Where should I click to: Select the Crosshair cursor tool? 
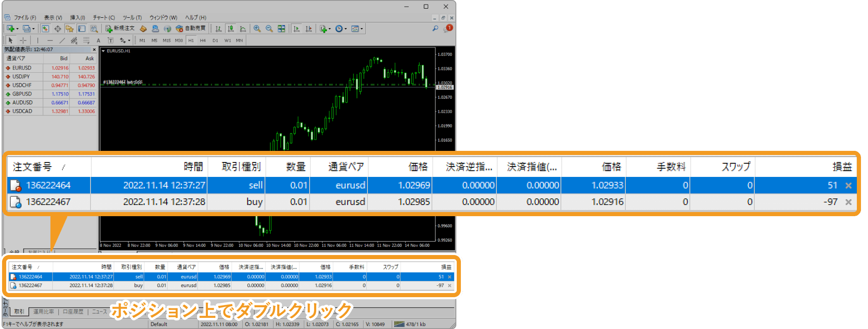[23, 40]
